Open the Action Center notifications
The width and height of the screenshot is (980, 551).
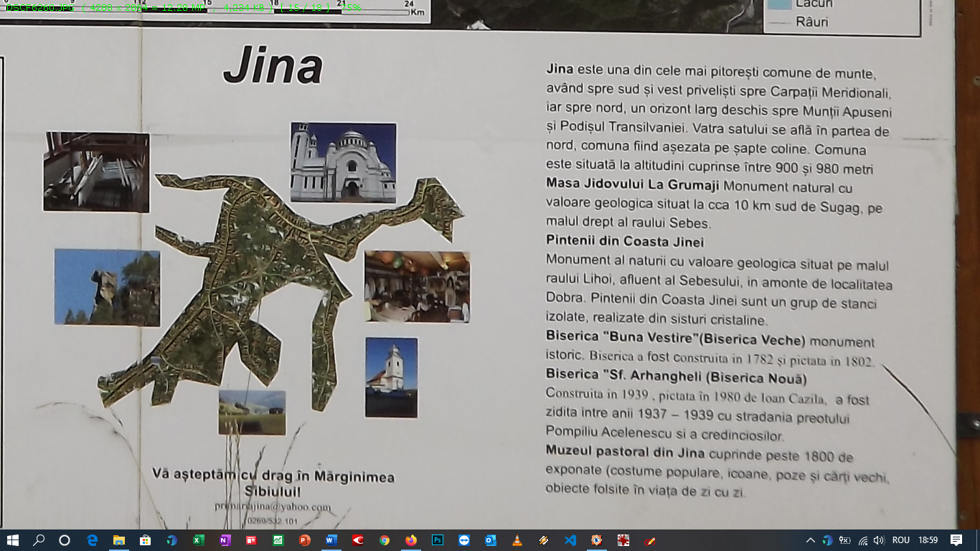click(956, 540)
